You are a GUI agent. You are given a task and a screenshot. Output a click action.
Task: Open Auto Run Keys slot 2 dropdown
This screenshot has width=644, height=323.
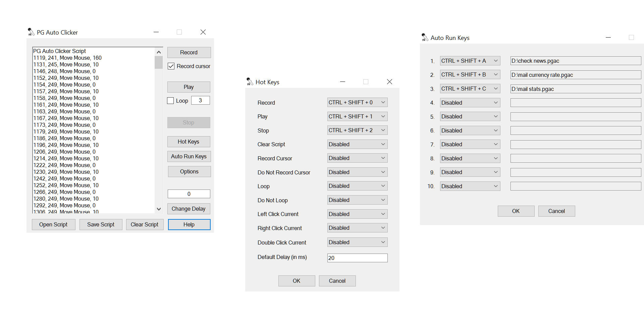[470, 74]
